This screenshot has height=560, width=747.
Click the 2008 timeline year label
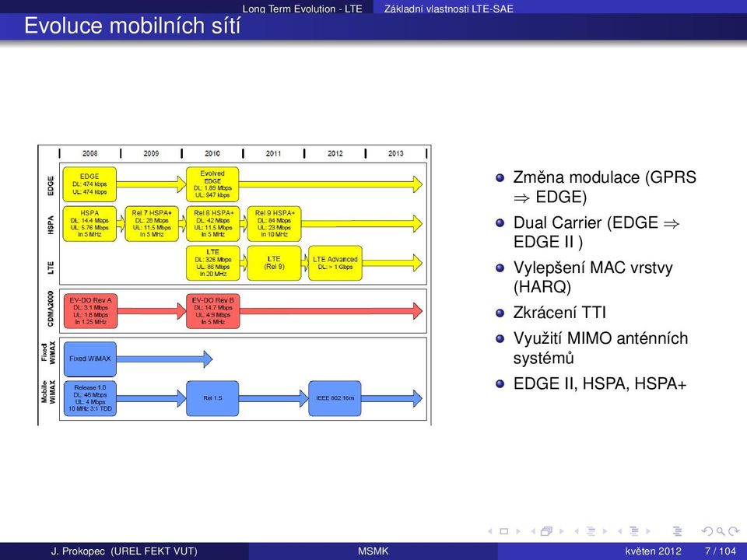[x=89, y=153]
